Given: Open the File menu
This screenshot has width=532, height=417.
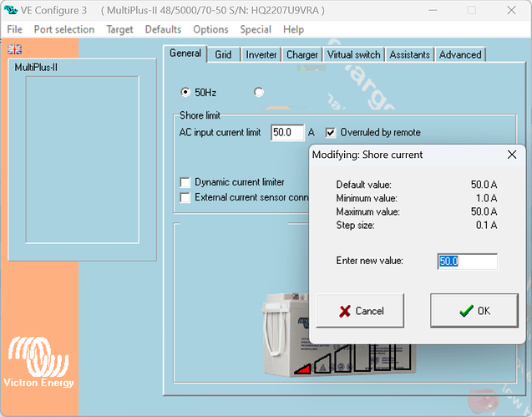Looking at the screenshot, I should click(14, 29).
